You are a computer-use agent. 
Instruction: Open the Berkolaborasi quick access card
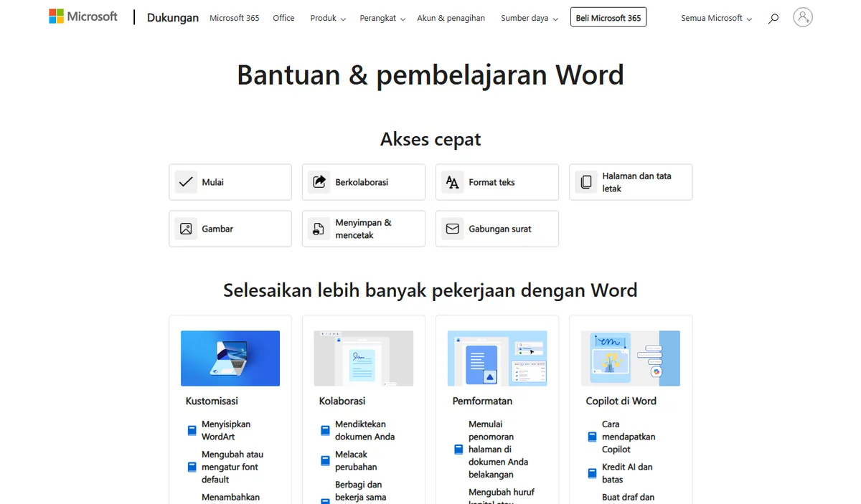pos(364,182)
